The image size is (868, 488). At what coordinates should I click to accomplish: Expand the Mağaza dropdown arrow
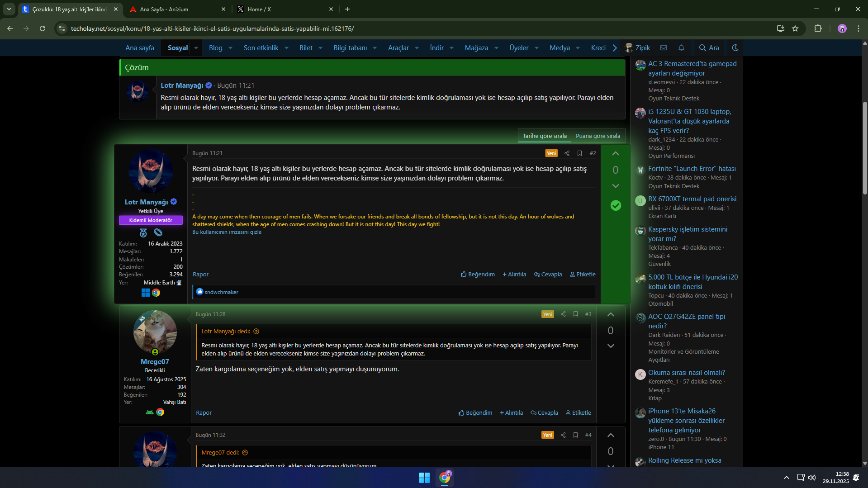pos(496,48)
